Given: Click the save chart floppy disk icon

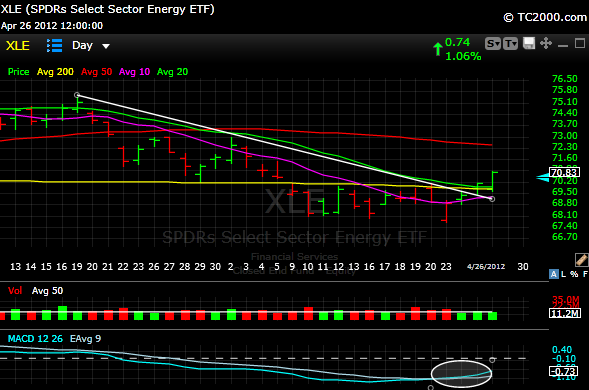Looking at the screenshot, I should pyautogui.click(x=529, y=43).
